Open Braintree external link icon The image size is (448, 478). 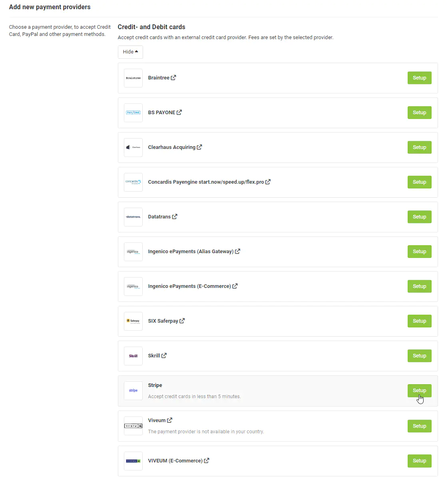(173, 78)
